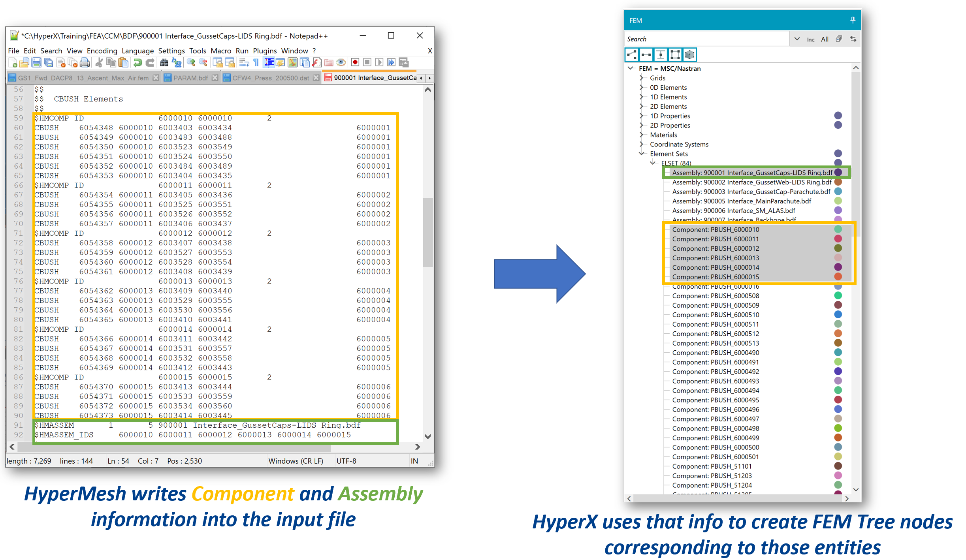The height and width of the screenshot is (560, 966).
Task: Open the Macro menu
Action: coord(221,51)
